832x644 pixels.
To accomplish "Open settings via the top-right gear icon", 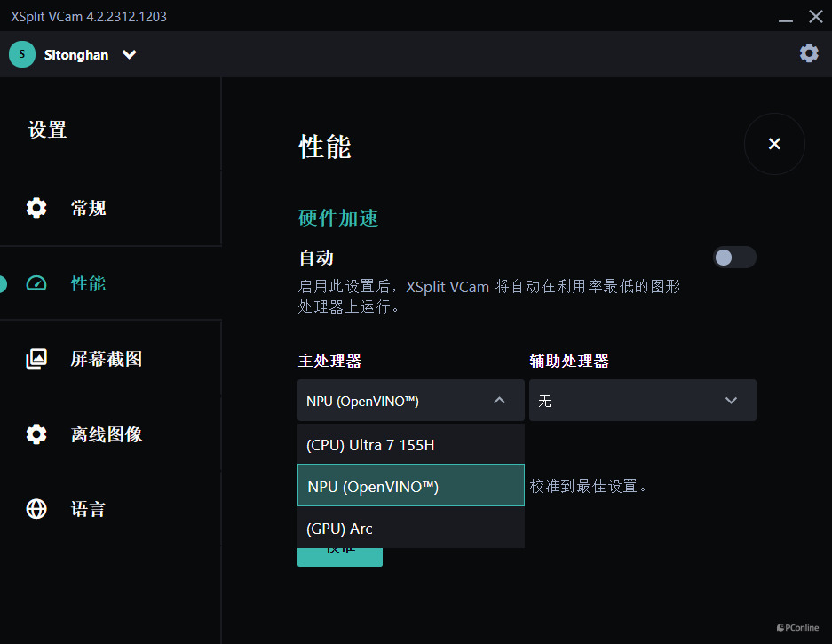I will click(808, 53).
